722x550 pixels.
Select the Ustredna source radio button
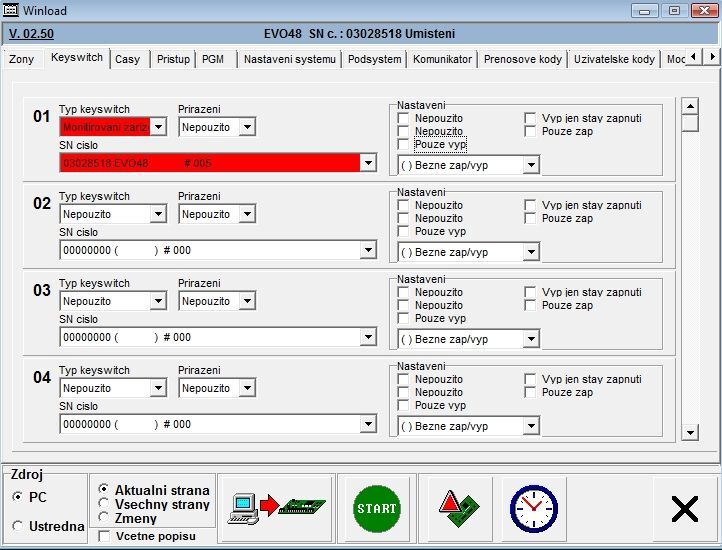[x=18, y=526]
